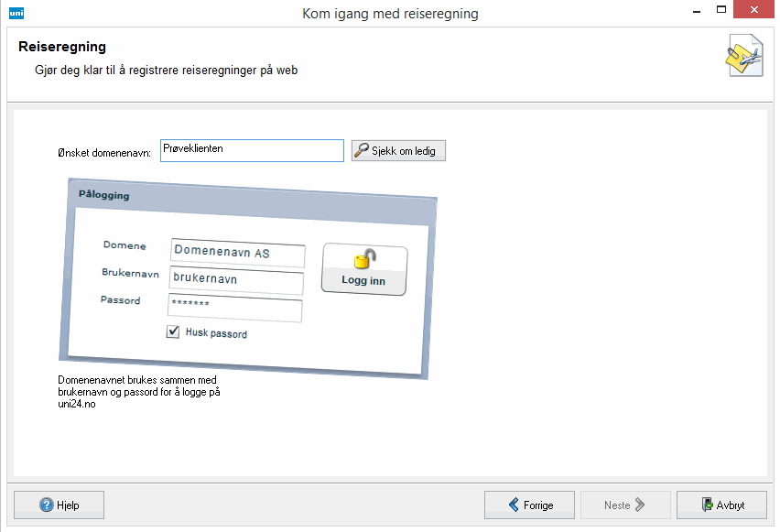Hit the blue back arrow next to Forrige
780x532 pixels.
514,505
